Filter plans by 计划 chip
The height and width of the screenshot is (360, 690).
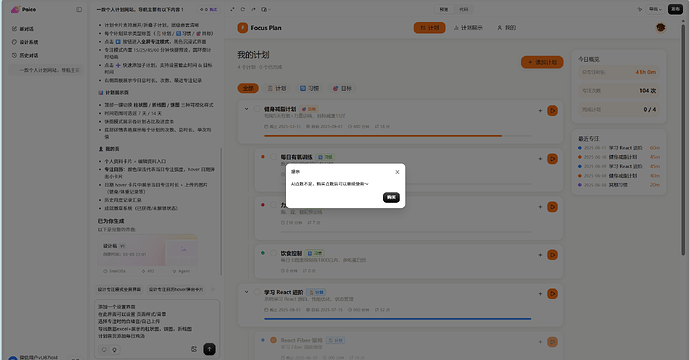tap(277, 88)
